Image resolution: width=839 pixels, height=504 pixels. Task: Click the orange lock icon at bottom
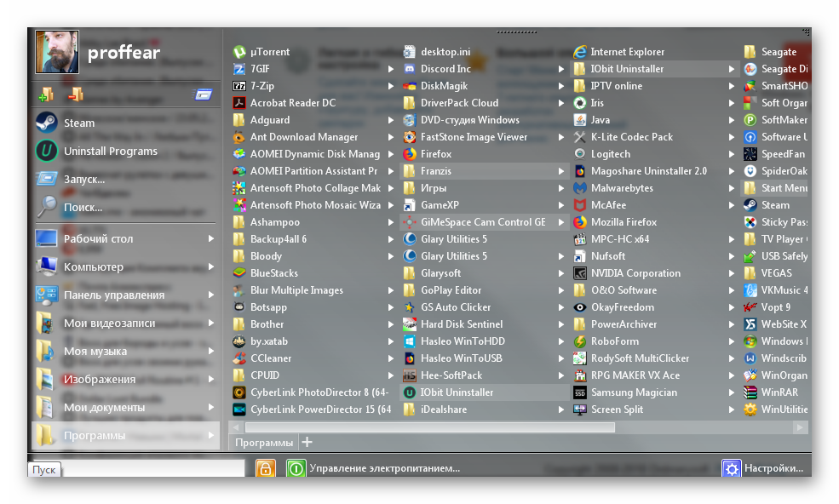tap(266, 468)
